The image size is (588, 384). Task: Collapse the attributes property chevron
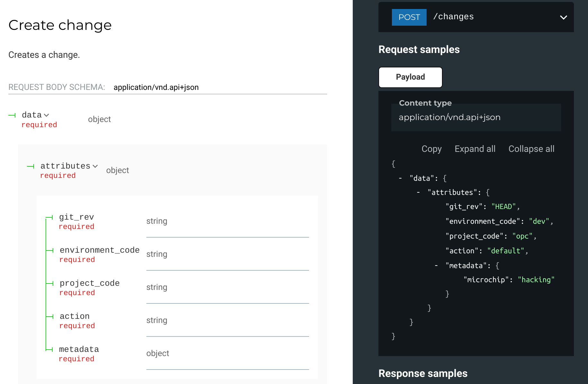coord(95,166)
